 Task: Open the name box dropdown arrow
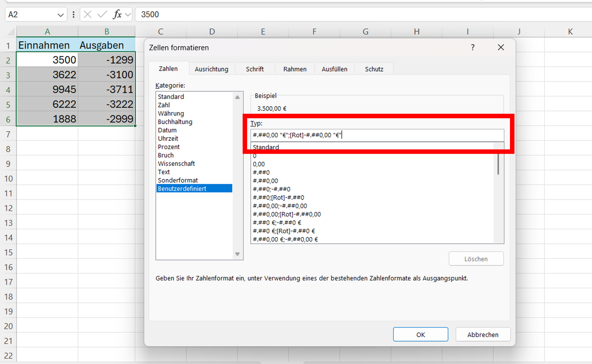[x=60, y=14]
